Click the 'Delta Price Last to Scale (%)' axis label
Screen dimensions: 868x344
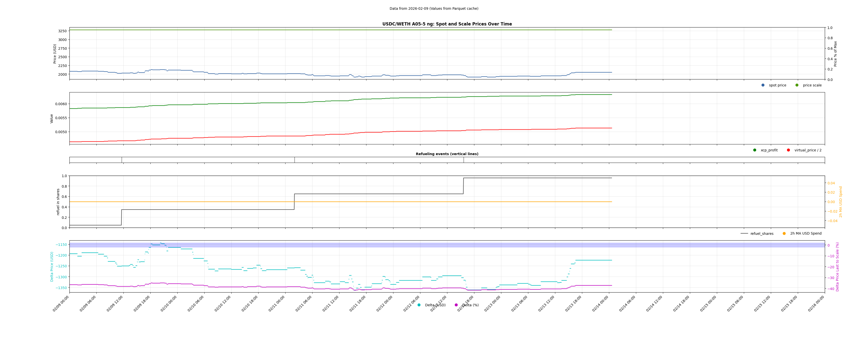(x=837, y=267)
